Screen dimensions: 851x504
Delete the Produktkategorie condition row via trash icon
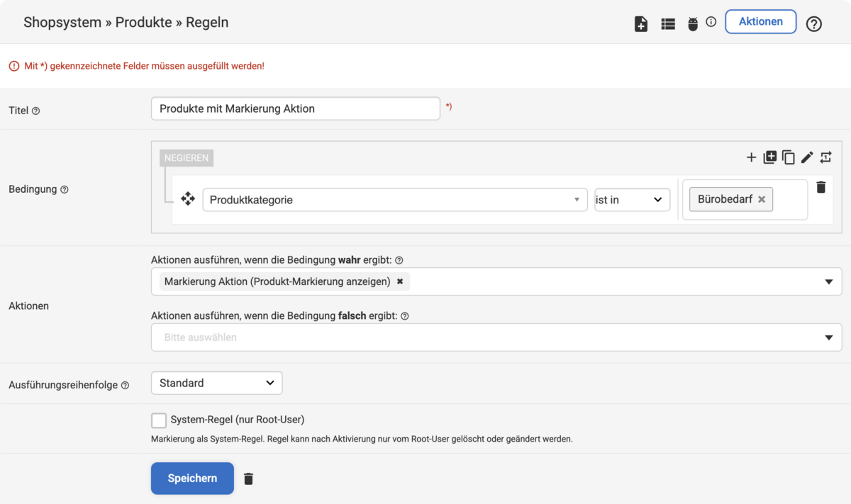pos(821,187)
